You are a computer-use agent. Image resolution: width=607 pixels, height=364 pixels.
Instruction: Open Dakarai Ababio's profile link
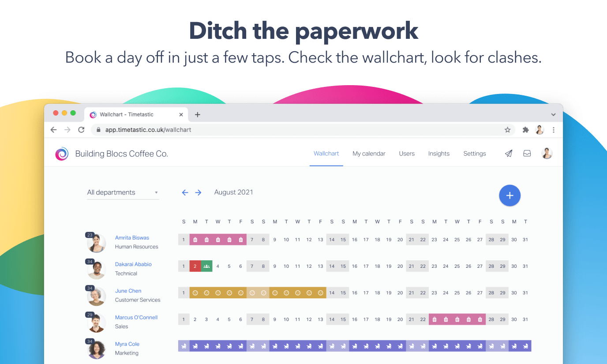(133, 264)
